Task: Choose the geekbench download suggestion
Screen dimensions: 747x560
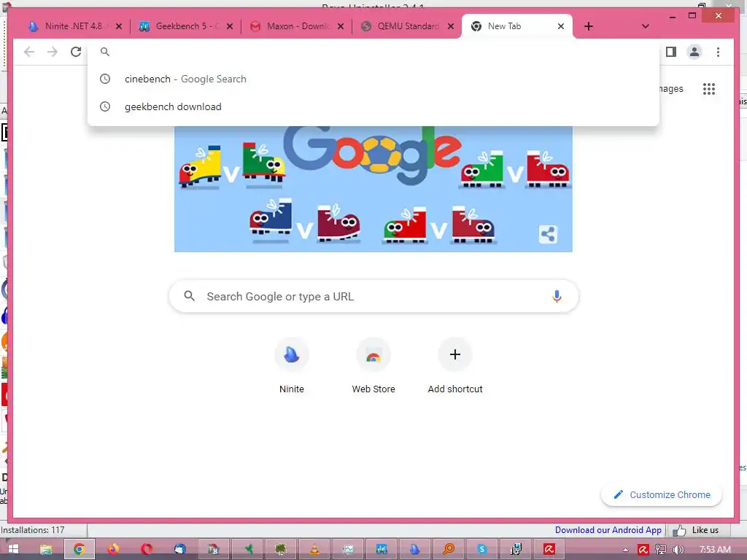Action: (x=373, y=106)
